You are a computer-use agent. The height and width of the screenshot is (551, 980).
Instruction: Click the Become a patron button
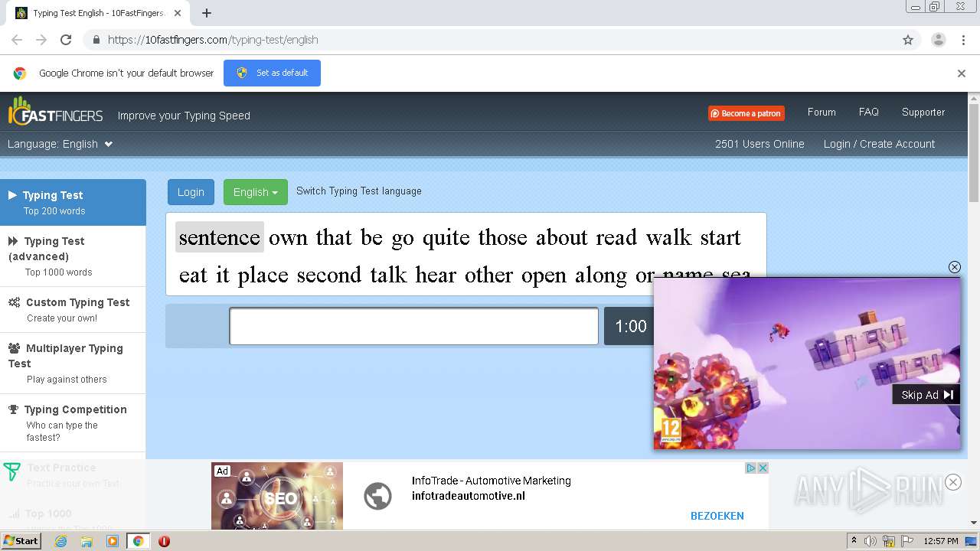coord(746,113)
